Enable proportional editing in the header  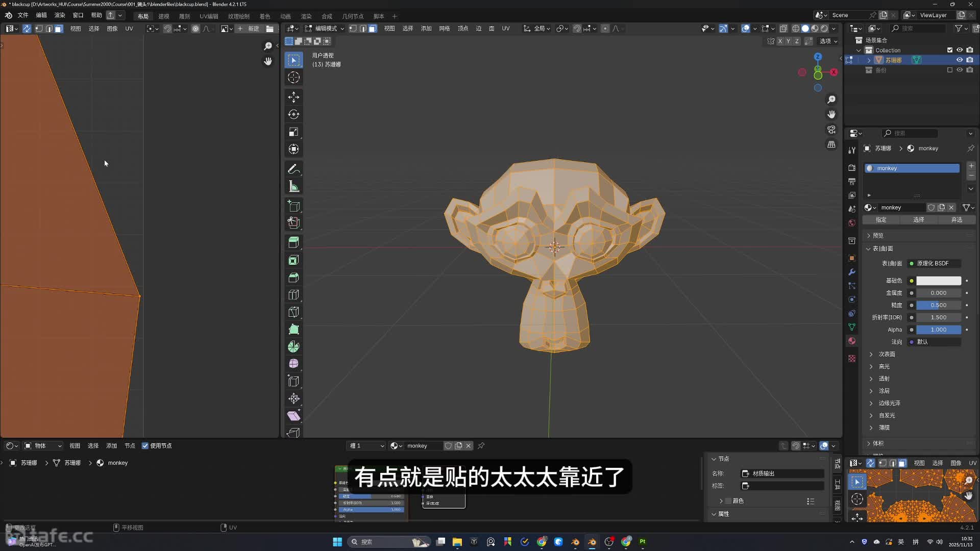(x=605, y=29)
